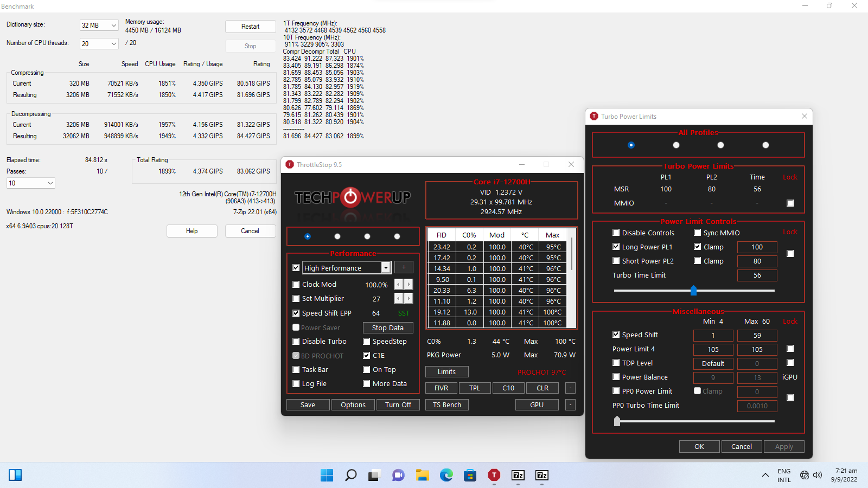The width and height of the screenshot is (868, 488).
Task: Close the Turbo Power Limits window
Action: coord(805,116)
